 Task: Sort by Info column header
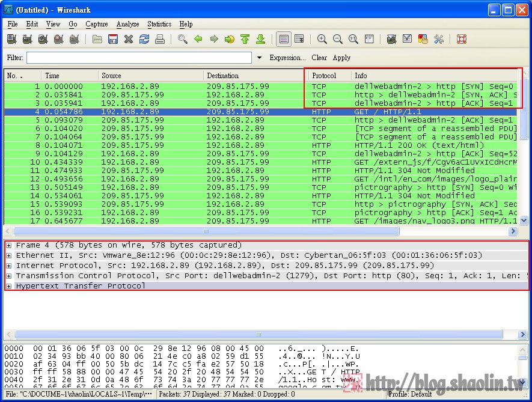(435, 76)
